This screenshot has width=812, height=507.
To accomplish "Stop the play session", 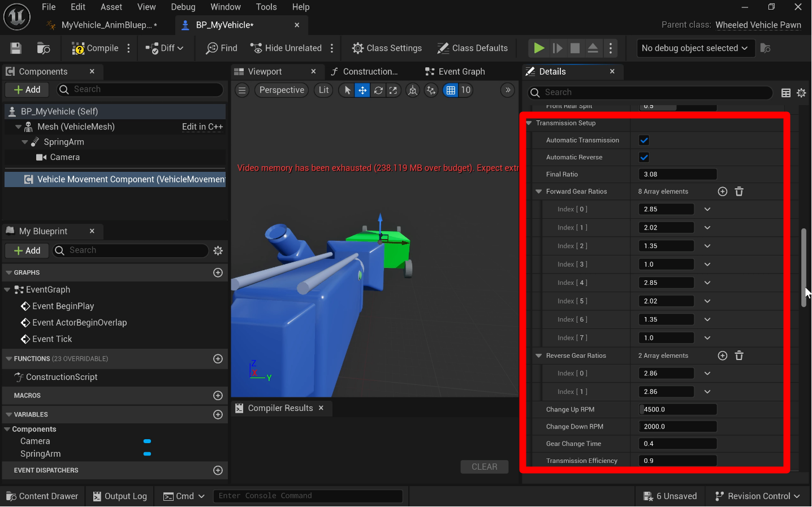I will pos(575,48).
